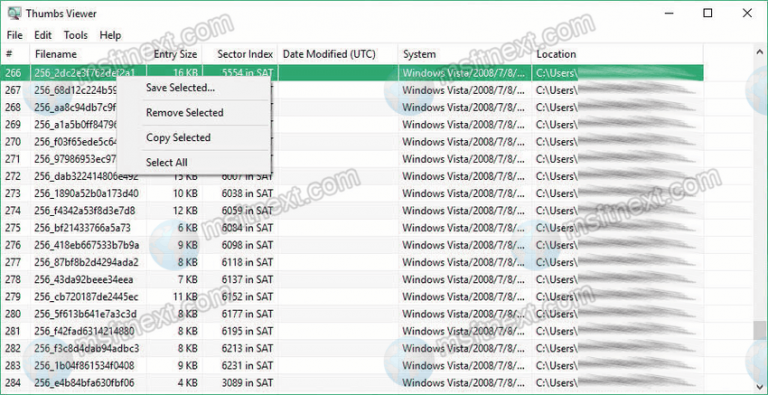The image size is (768, 395).
Task: Select row 278 filename 256_43da92beee34eea
Action: (x=84, y=280)
